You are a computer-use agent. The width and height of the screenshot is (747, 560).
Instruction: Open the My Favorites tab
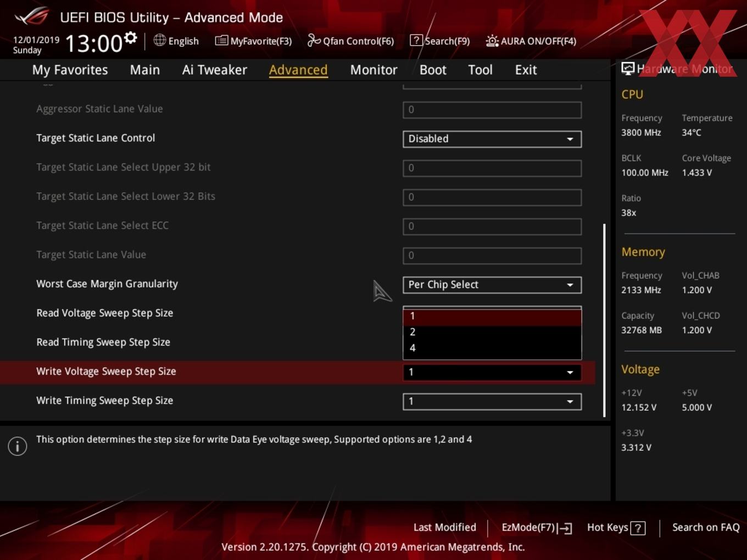pyautogui.click(x=70, y=70)
